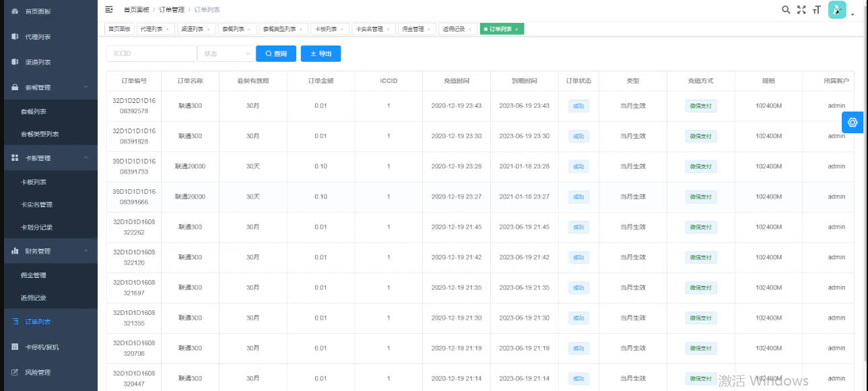868x391 pixels.
Task: Click 微信支付 tag for order 32D1D1D1608321355
Action: click(701, 318)
